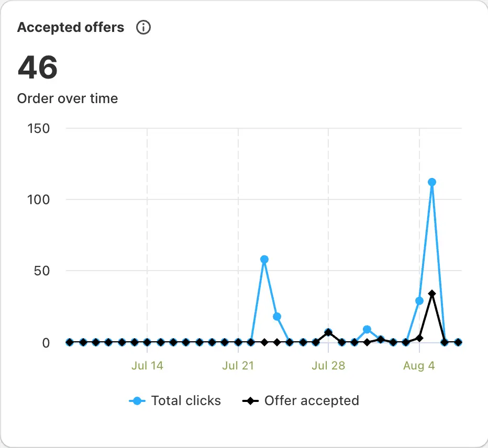Click the Accepted offers card title
This screenshot has height=448, width=488.
[x=71, y=28]
